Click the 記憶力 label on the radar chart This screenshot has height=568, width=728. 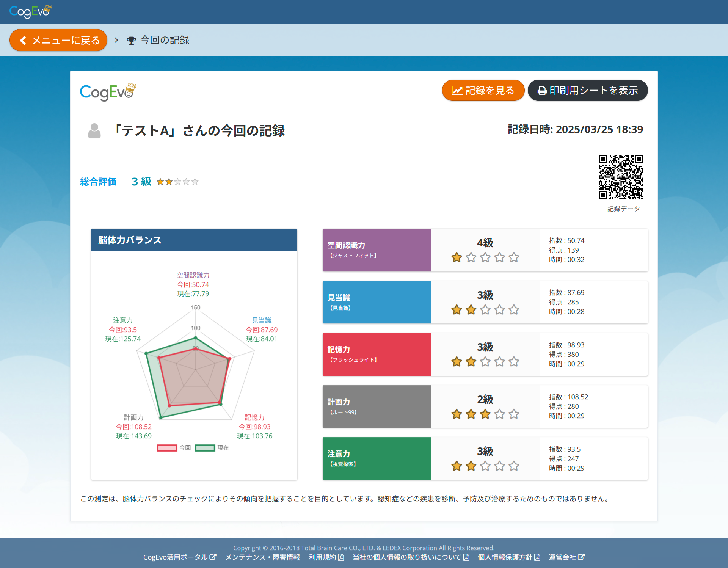click(x=254, y=417)
